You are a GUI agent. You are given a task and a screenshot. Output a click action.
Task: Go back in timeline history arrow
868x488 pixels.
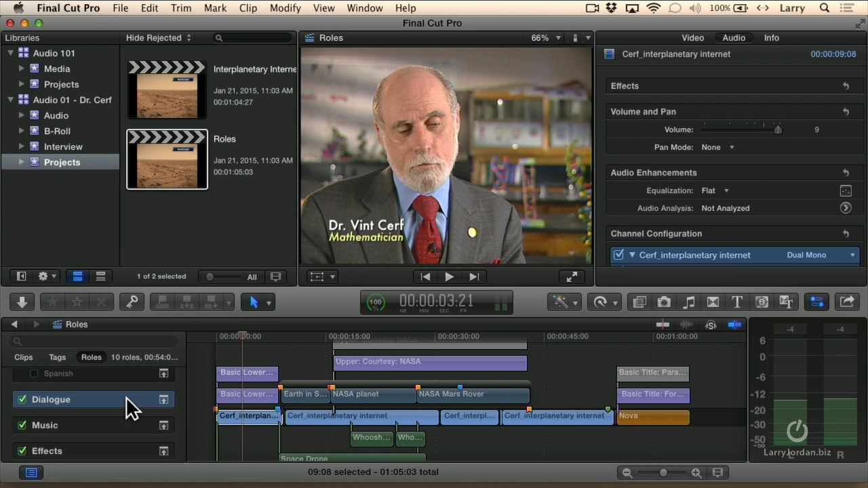(14, 325)
